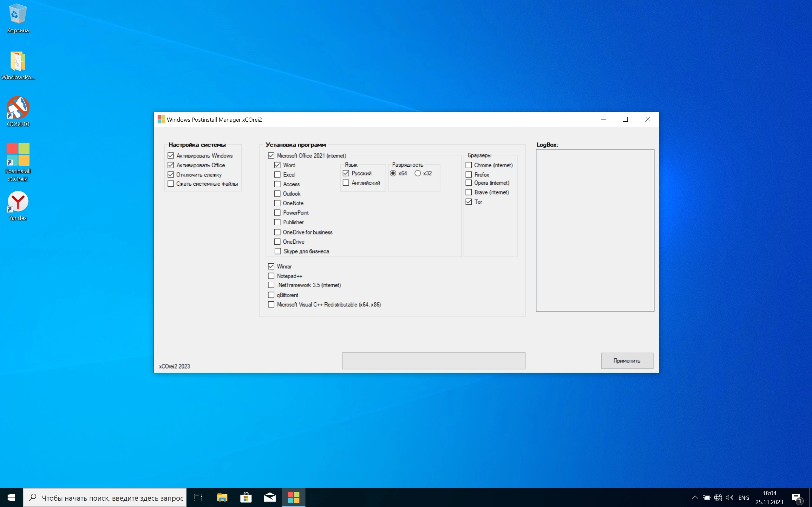Open the Postinstall xCOrei2 desktop shortcut
The width and height of the screenshot is (812, 507).
[x=18, y=155]
